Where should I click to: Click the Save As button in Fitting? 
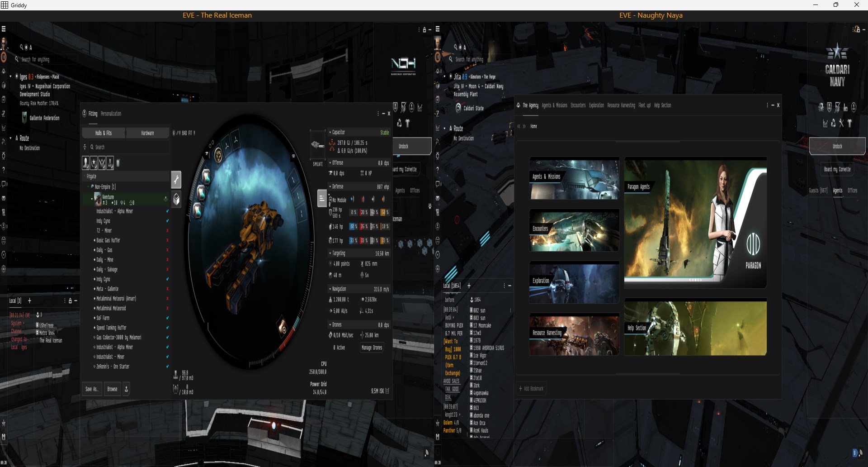91,389
